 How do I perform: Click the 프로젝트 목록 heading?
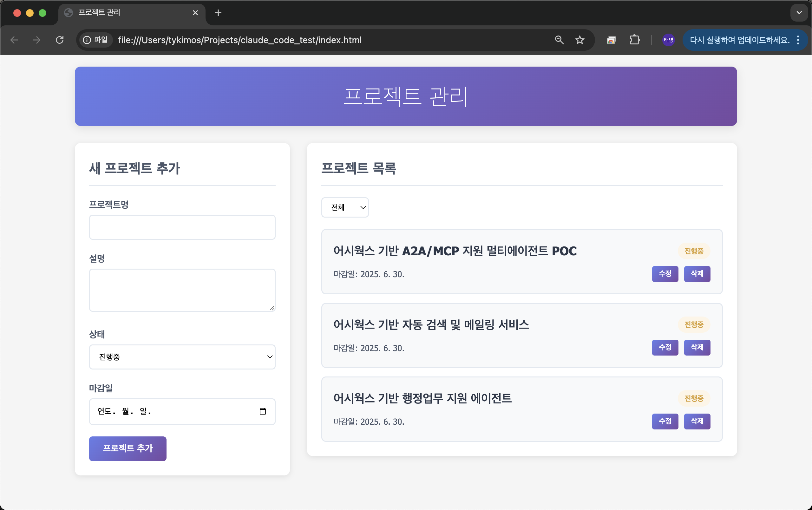[x=359, y=168]
